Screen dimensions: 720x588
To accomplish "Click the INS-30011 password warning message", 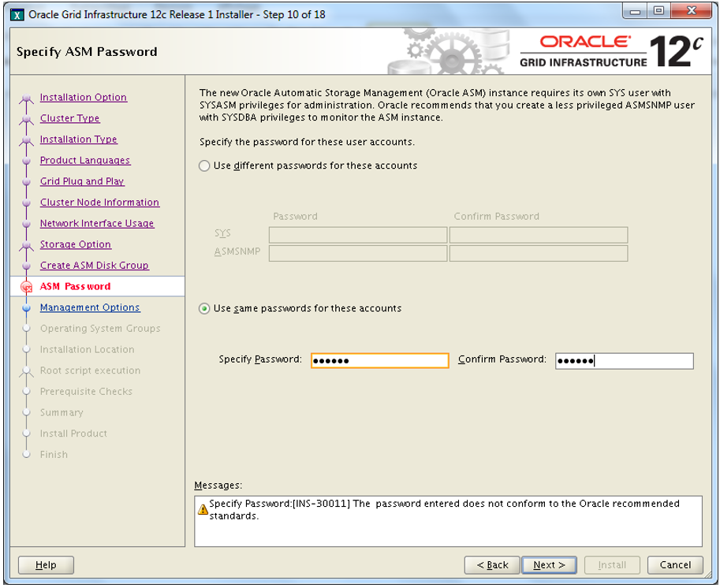I will pos(444,510).
